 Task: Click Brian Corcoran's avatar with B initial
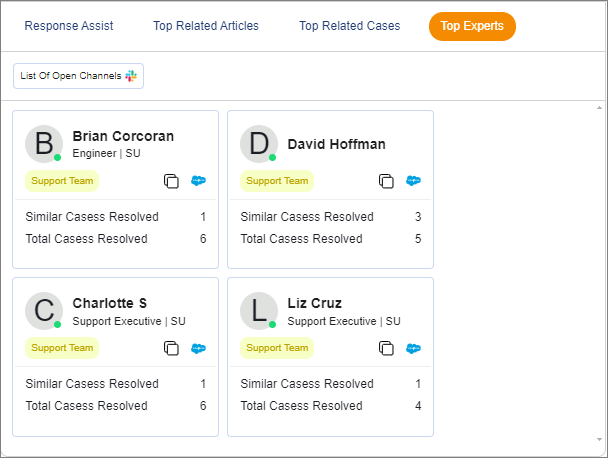coord(43,143)
